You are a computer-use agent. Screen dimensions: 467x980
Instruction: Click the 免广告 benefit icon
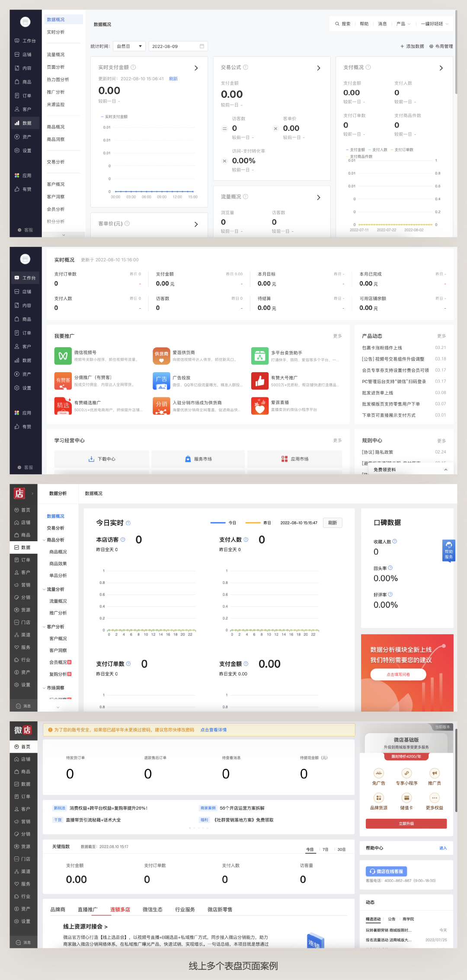point(379,773)
